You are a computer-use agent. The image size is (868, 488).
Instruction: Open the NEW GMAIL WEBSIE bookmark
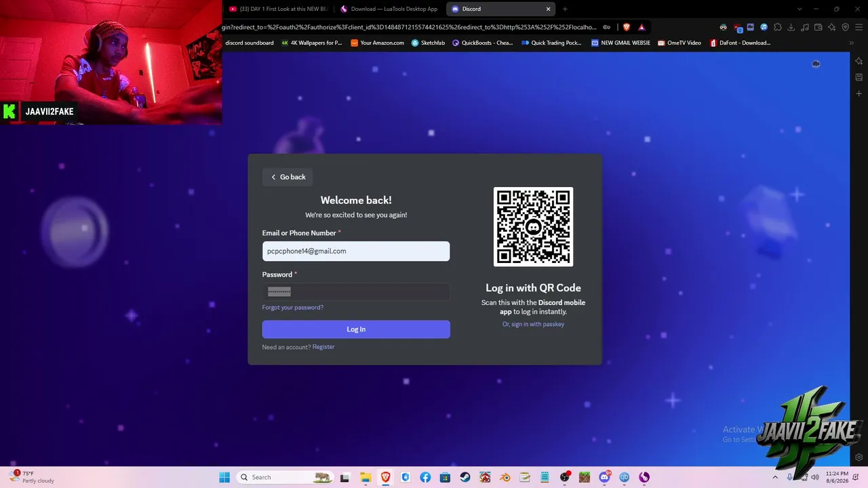pyautogui.click(x=620, y=43)
